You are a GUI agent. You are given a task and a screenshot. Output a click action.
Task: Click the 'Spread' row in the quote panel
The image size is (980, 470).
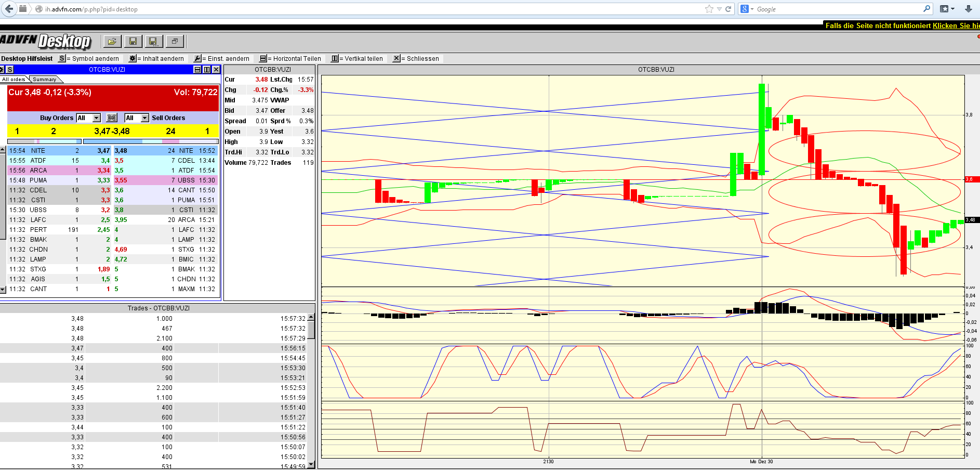pos(269,121)
